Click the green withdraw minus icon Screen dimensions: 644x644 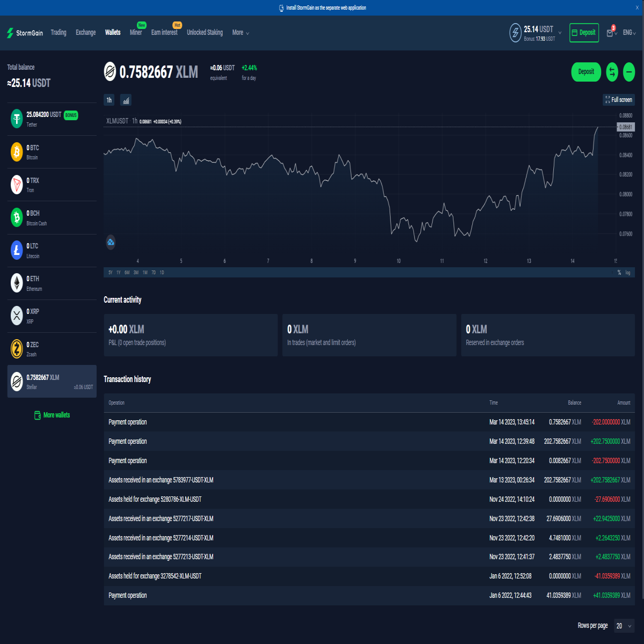tap(629, 72)
